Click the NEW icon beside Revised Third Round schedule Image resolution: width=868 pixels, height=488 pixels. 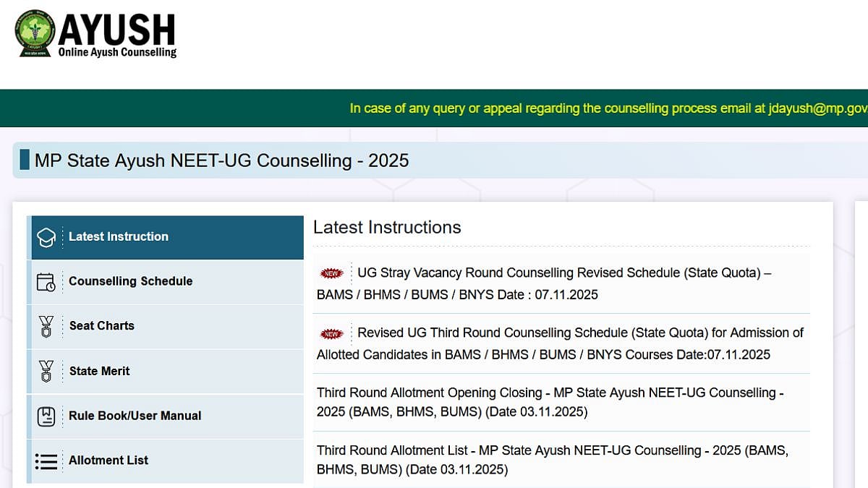click(331, 333)
